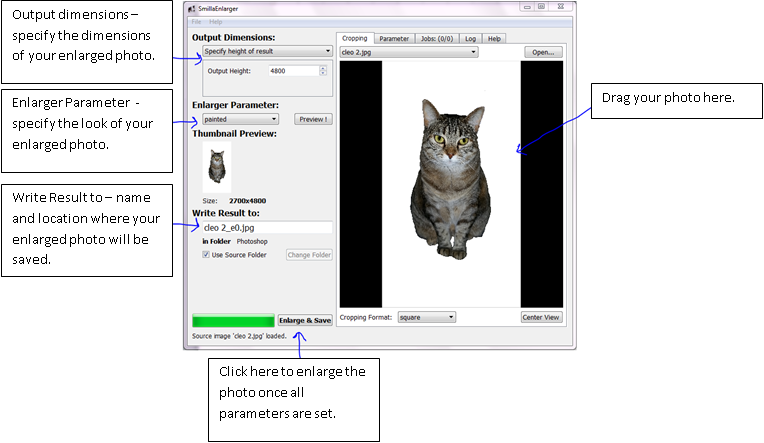Open the Jobs: (0/0) tab
Viewport: 764px width, 443px height.
pyautogui.click(x=437, y=39)
